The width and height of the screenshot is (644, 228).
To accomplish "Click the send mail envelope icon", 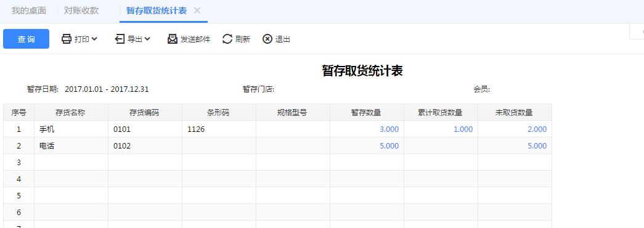I will click(x=173, y=39).
